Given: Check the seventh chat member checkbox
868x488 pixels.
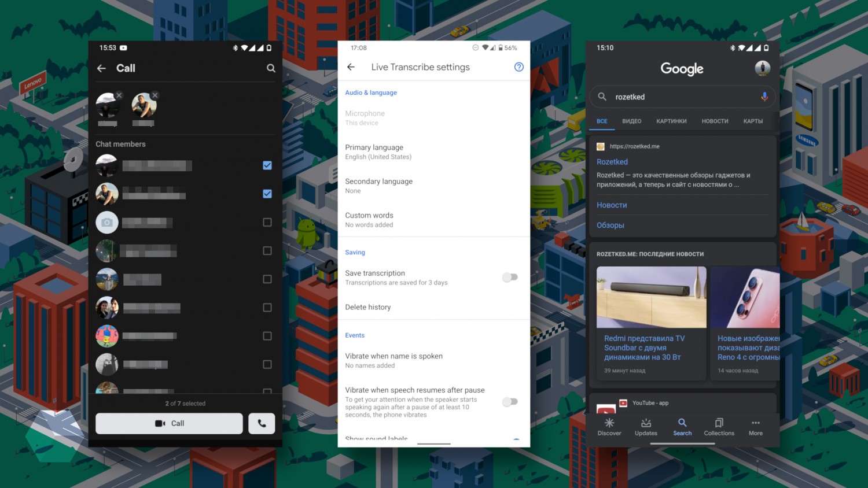Looking at the screenshot, I should pyautogui.click(x=267, y=335).
